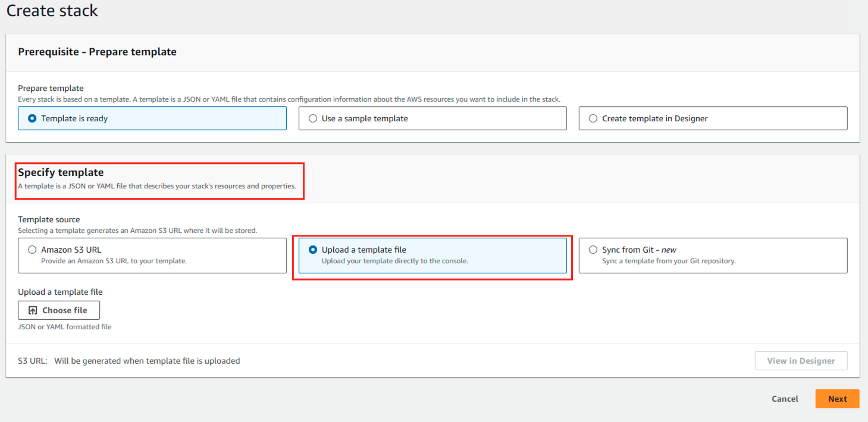868x422 pixels.
Task: Cancel the stack creation
Action: point(785,399)
